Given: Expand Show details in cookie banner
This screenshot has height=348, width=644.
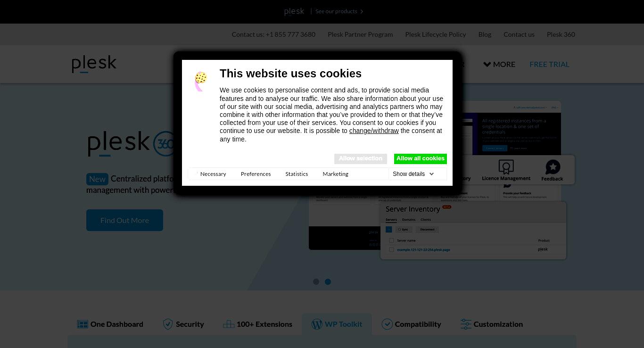Looking at the screenshot, I should 413,174.
